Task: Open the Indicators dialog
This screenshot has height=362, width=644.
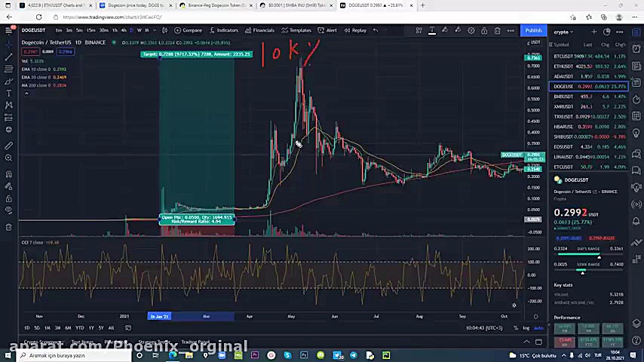Action: coord(223,30)
